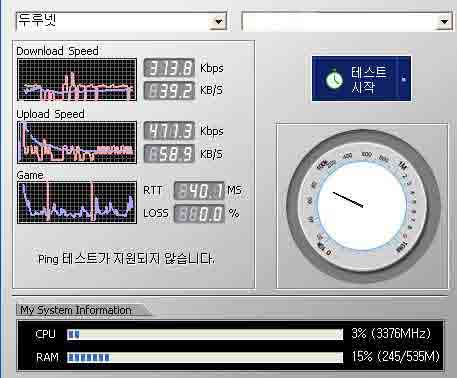Screen dimensions: 457x378
Task: Click the upload Kbps digital readout
Action: 169,131
